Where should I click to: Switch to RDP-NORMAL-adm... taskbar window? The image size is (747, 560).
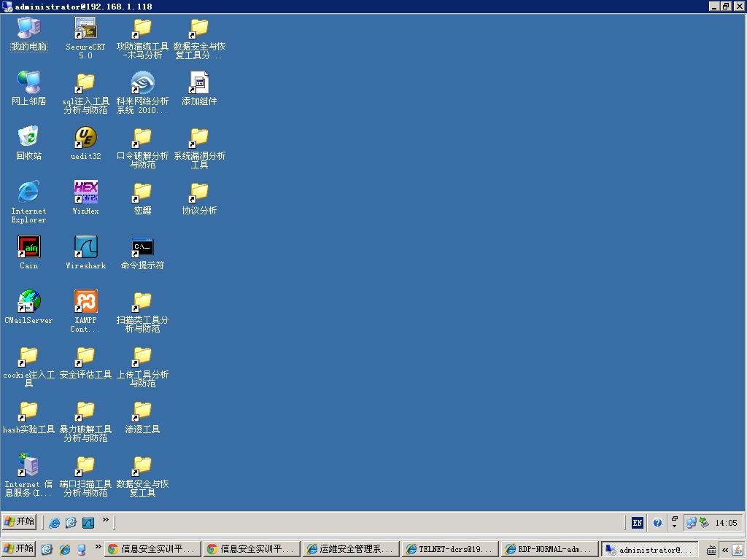coord(550,549)
